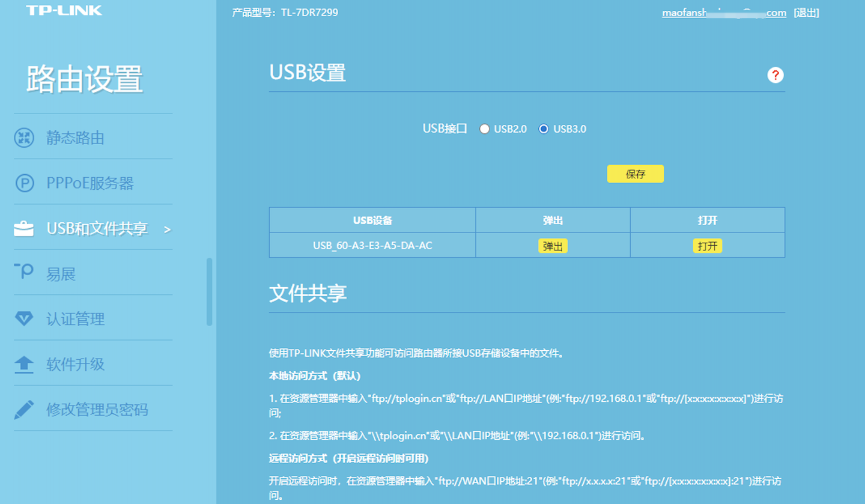865x504 pixels.
Task: Click the static routing (静态路由) icon
Action: (24, 138)
